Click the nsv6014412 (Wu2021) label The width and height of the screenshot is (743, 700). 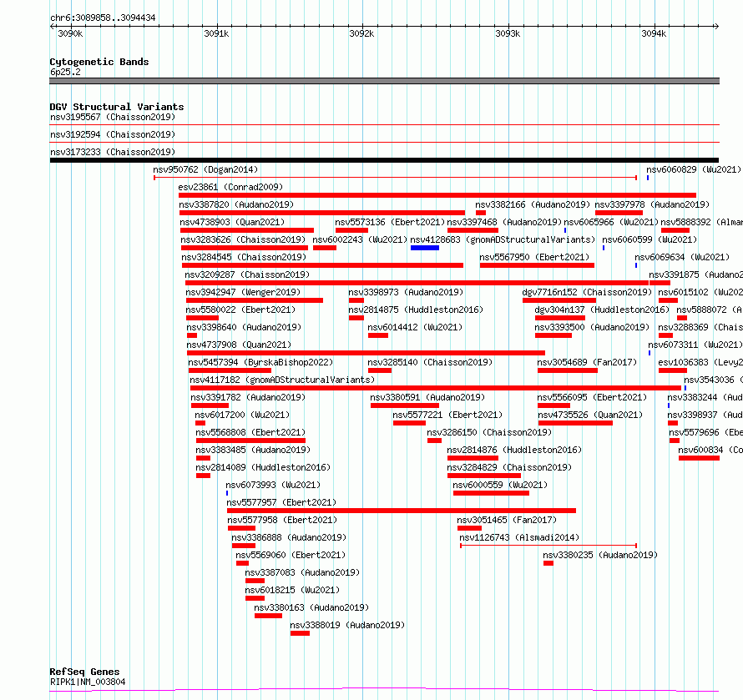pyautogui.click(x=415, y=327)
